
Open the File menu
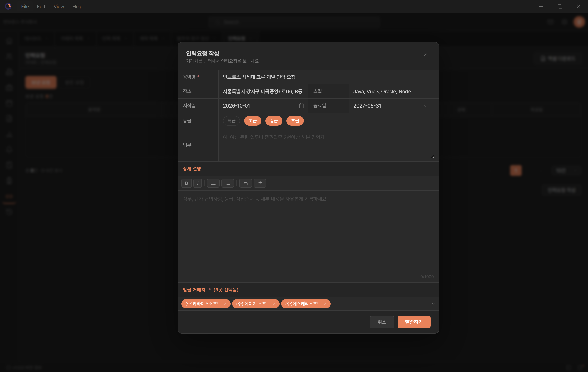point(25,6)
